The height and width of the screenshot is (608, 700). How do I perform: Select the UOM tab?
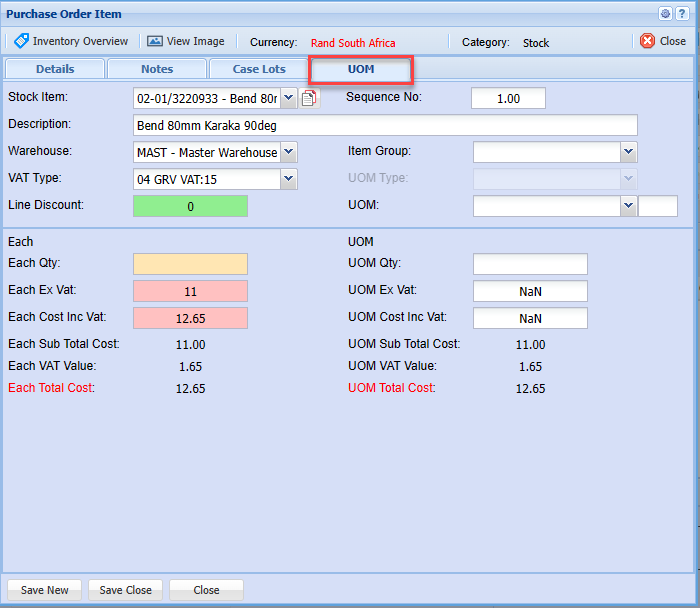[361, 69]
